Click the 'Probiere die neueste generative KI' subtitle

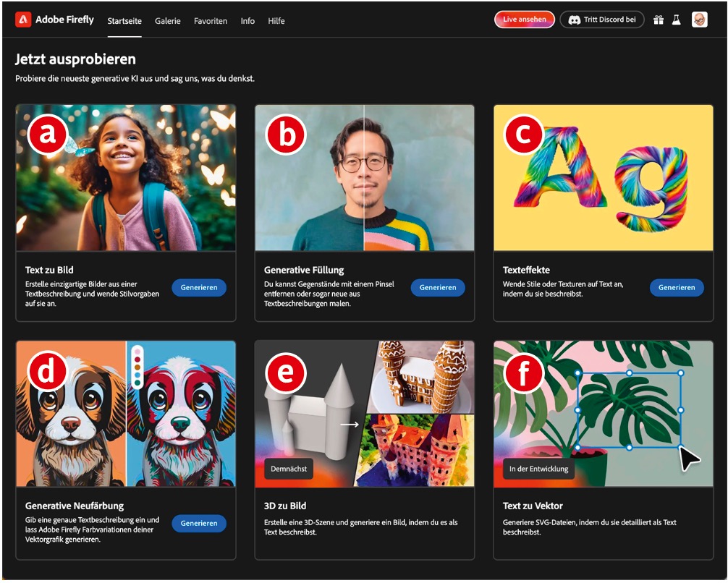coord(135,78)
